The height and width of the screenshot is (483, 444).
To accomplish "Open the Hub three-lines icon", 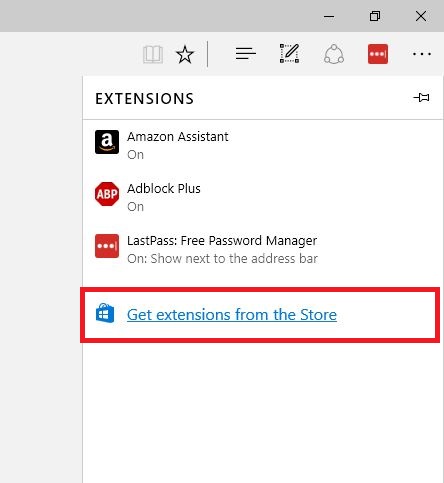I will point(246,54).
